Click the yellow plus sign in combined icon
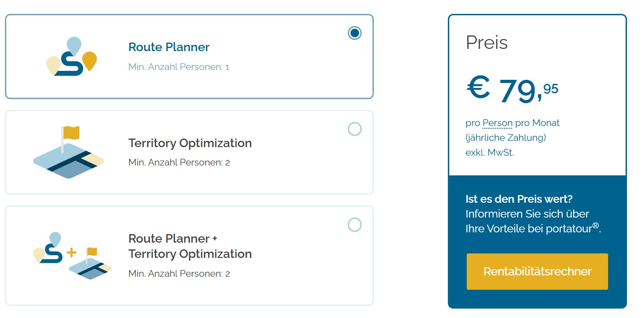 point(71,253)
